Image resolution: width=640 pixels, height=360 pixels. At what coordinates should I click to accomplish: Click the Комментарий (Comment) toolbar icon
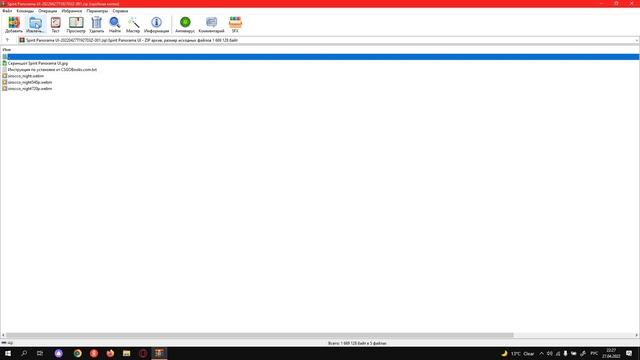[x=211, y=24]
